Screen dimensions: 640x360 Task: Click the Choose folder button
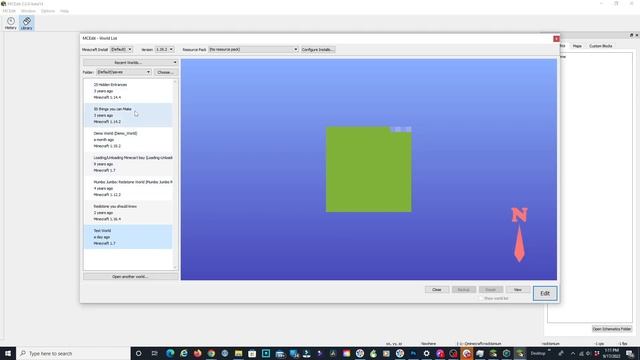(165, 72)
